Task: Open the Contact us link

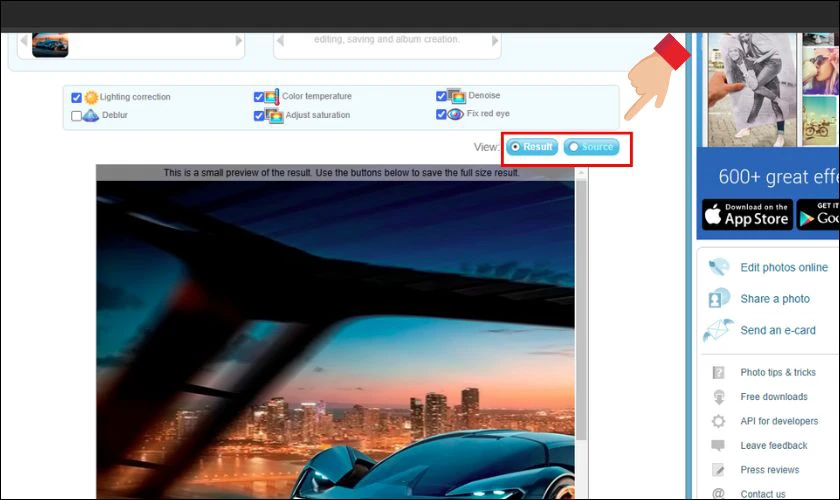Action: (x=763, y=494)
